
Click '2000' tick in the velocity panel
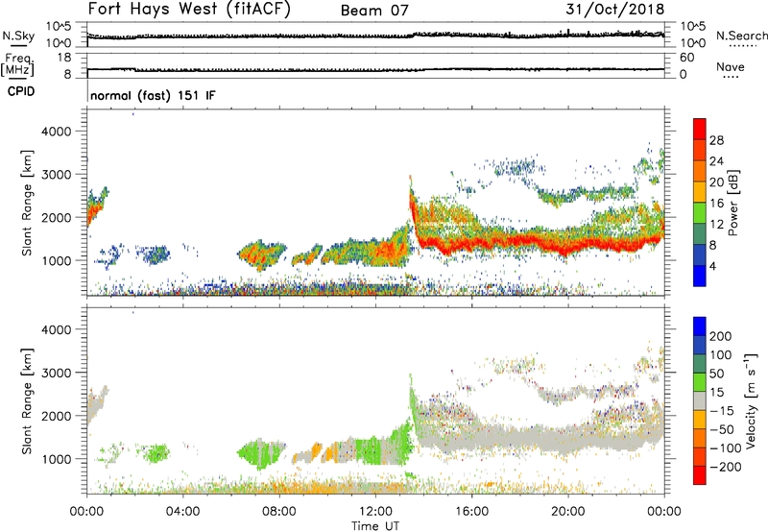pyautogui.click(x=57, y=416)
